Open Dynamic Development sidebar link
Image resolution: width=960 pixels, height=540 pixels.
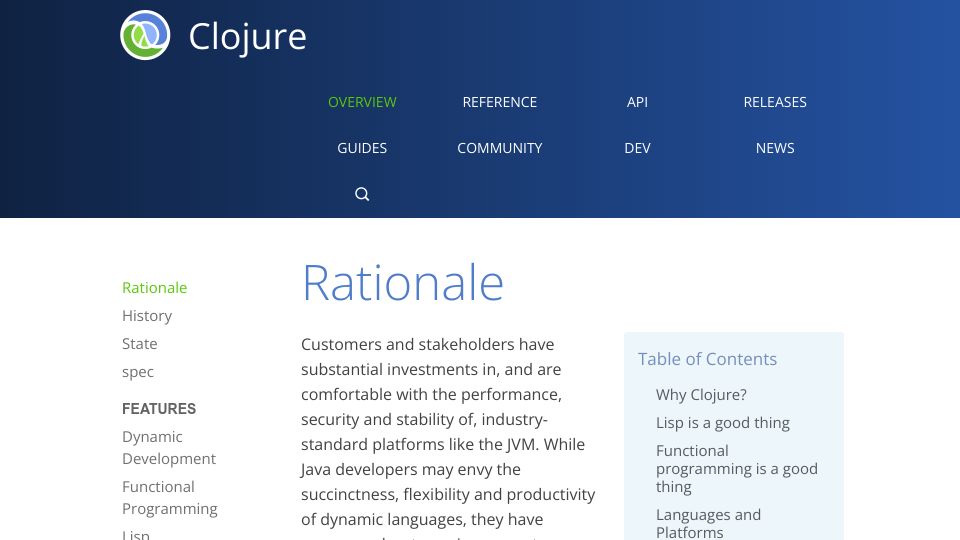click(x=169, y=448)
